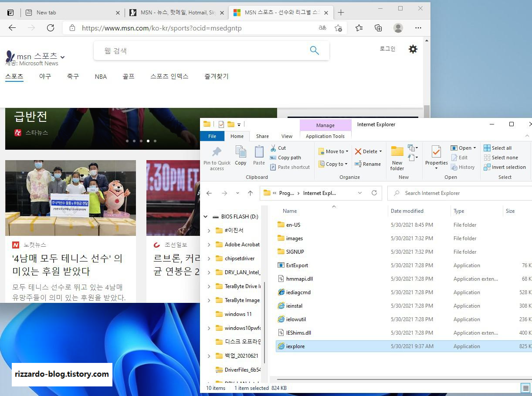
Task: Expand the Adobe Acrobat folder node
Action: 209,245
